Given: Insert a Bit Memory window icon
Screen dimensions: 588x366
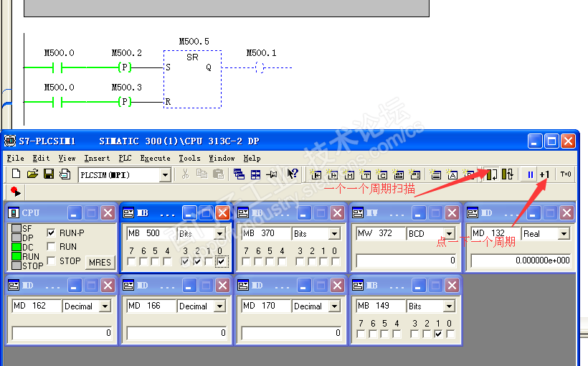Looking at the screenshot, I should tap(348, 174).
